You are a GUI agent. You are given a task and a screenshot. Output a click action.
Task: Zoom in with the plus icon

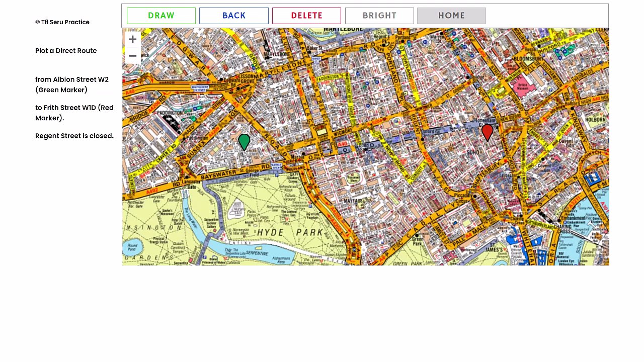[132, 39]
